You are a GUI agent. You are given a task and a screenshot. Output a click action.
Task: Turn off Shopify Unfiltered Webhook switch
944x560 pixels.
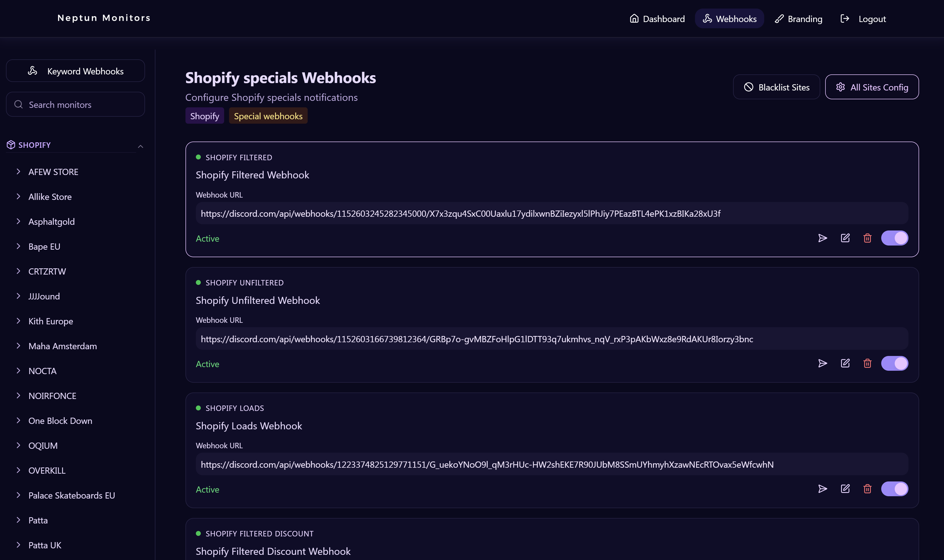[894, 363]
